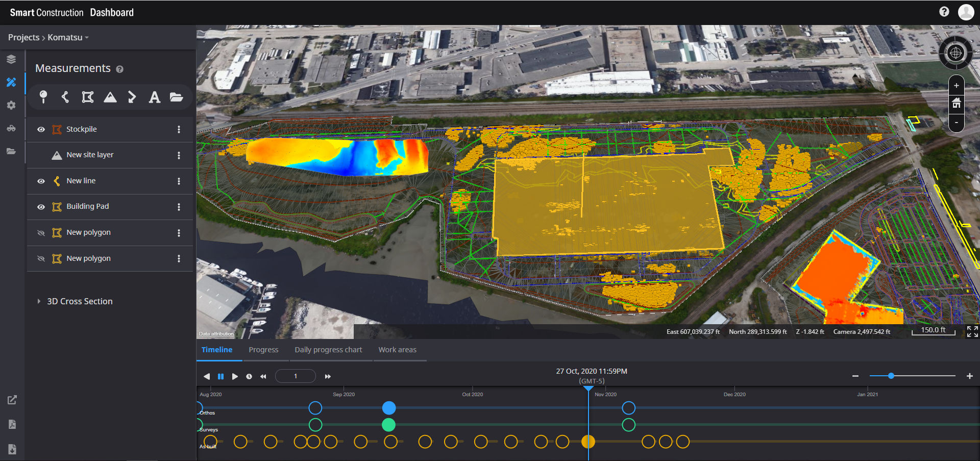The height and width of the screenshot is (461, 980).
Task: Hide the Stockpile measurement layer
Action: click(41, 129)
